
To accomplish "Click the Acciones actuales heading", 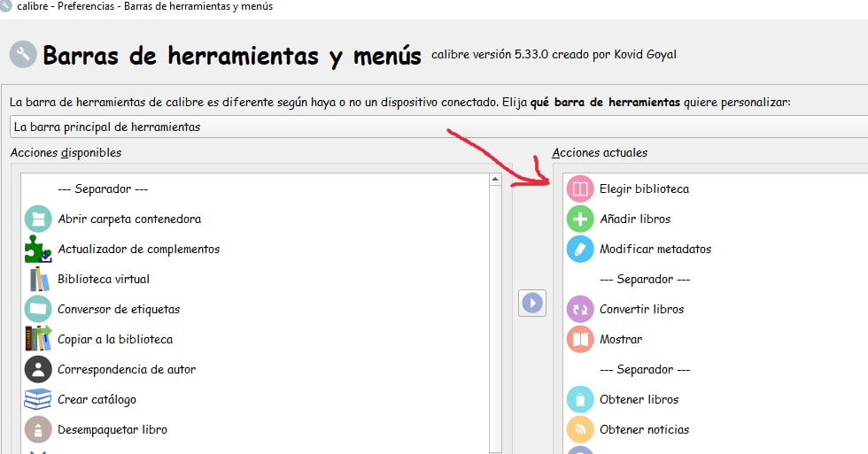I will click(x=600, y=152).
